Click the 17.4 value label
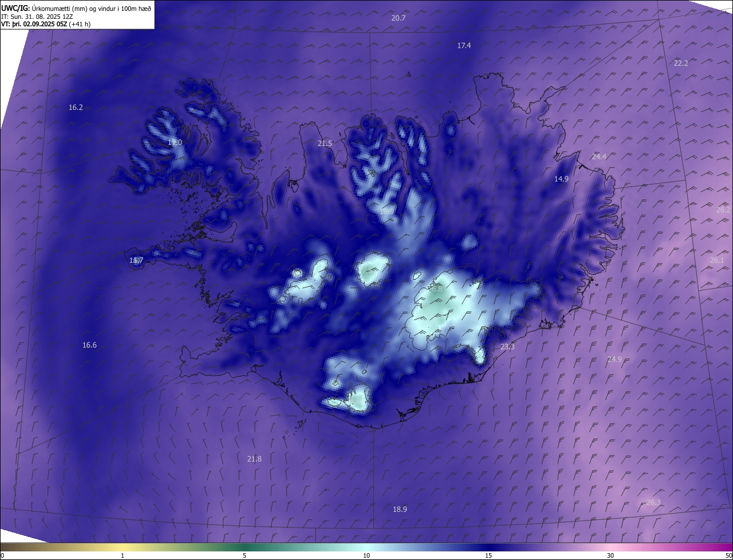Viewport: 733px width, 560px height. coord(464,45)
